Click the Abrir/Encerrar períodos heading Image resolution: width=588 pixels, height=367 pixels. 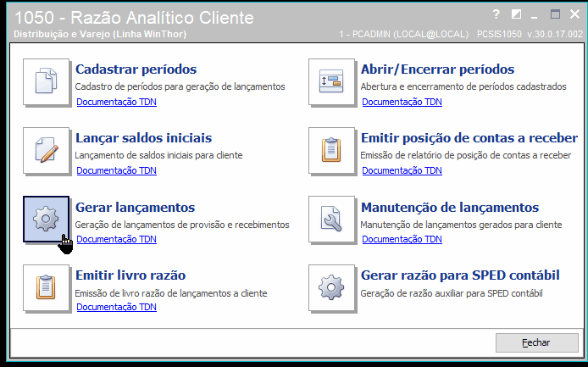(438, 70)
